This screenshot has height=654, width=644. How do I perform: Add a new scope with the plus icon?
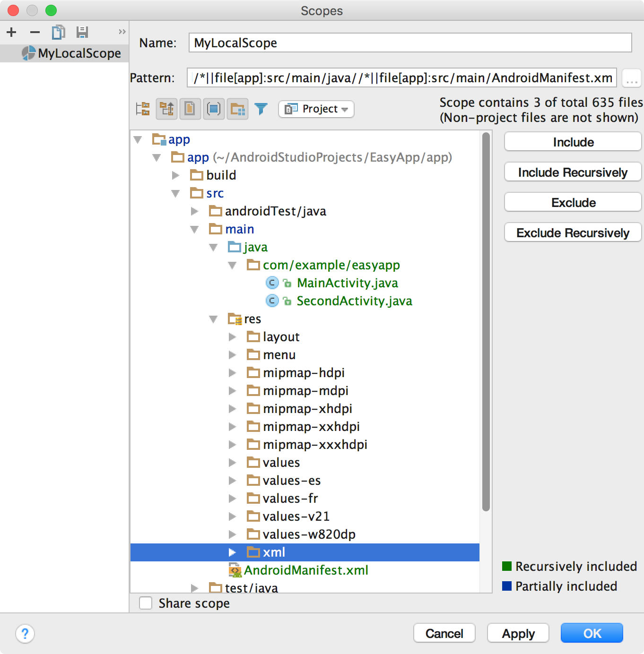click(11, 32)
